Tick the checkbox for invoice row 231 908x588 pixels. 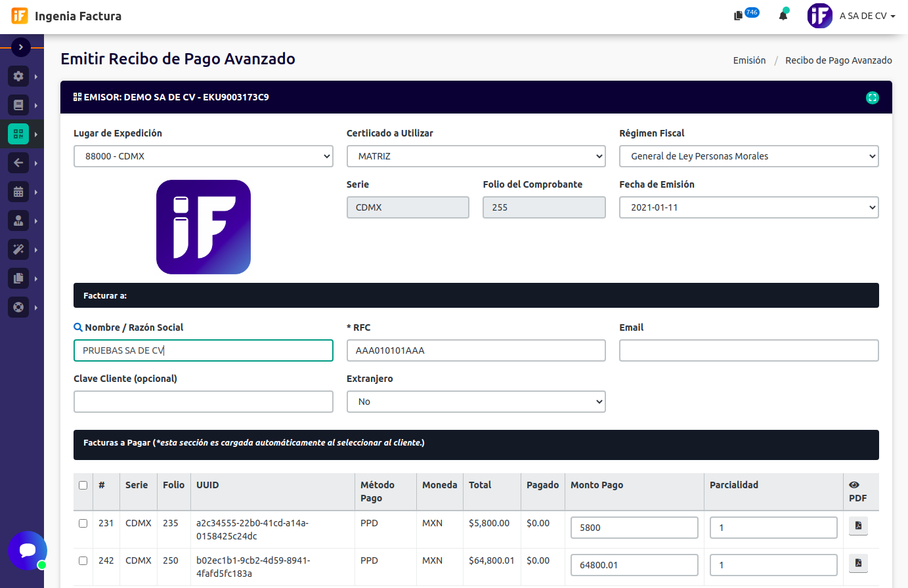[83, 524]
